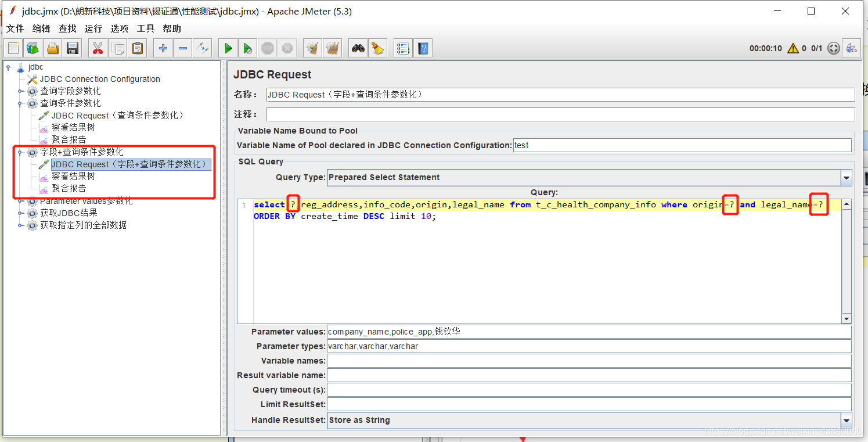868x442 pixels.
Task: Click query editor scrollbar down arrow
Action: 847,319
